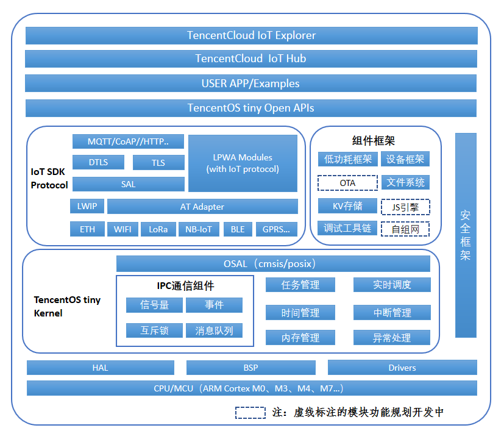Select the LoRa connectivity module
This screenshot has width=504, height=439.
(x=158, y=229)
